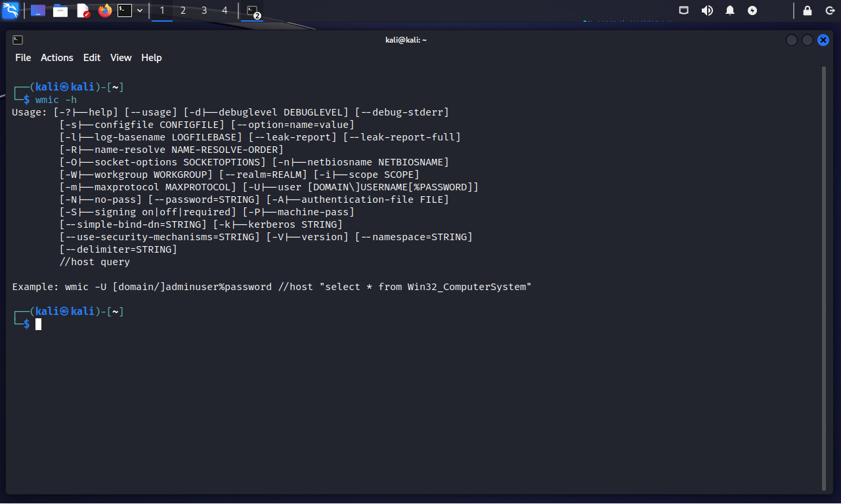Screen dimensions: 841x504
Task: Open the network connection tray icon
Action: pyautogui.click(x=683, y=10)
